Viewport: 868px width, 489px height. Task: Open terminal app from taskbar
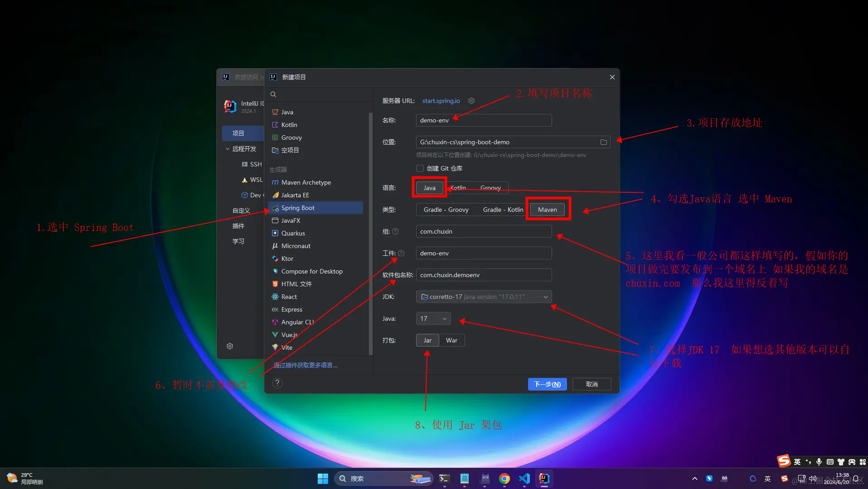coord(444,479)
